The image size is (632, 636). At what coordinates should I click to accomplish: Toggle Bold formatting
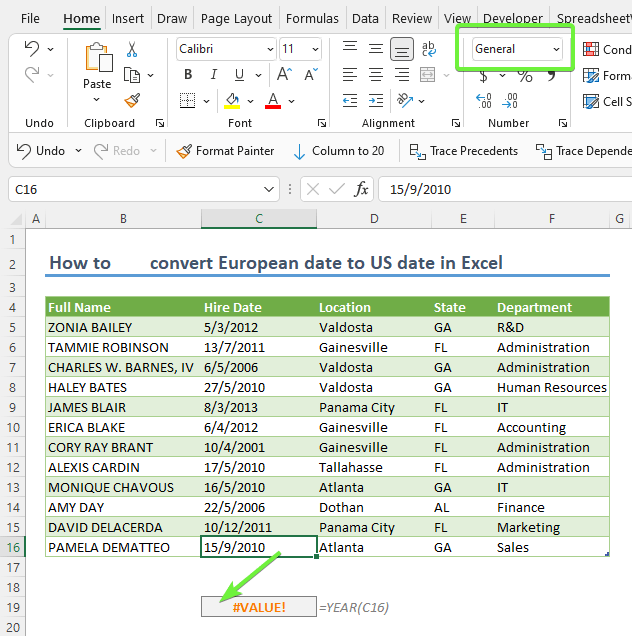pos(188,74)
